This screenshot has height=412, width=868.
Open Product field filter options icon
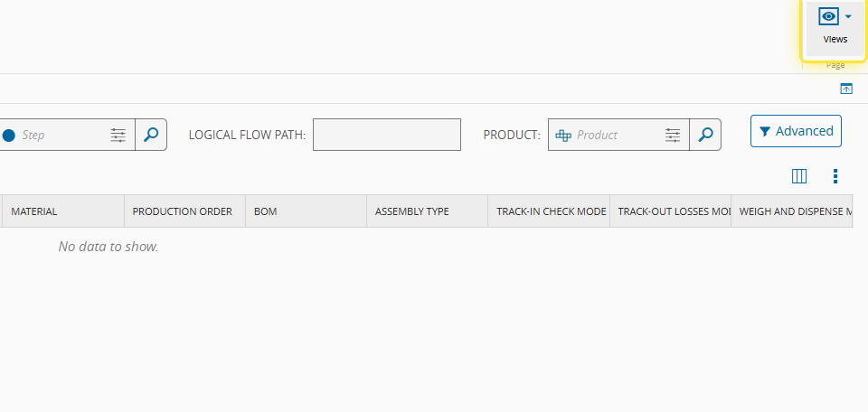[673, 135]
